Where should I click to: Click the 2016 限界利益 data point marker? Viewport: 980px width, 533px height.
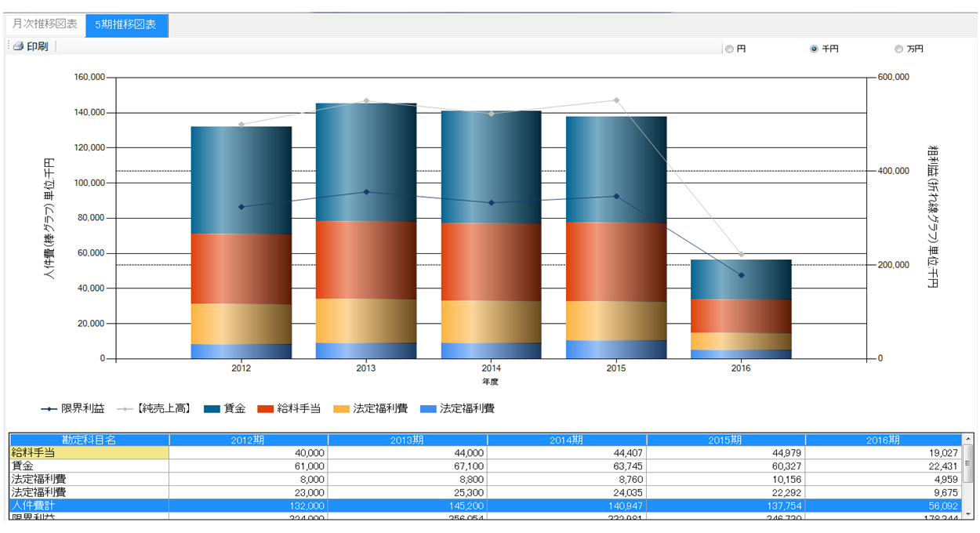741,275
